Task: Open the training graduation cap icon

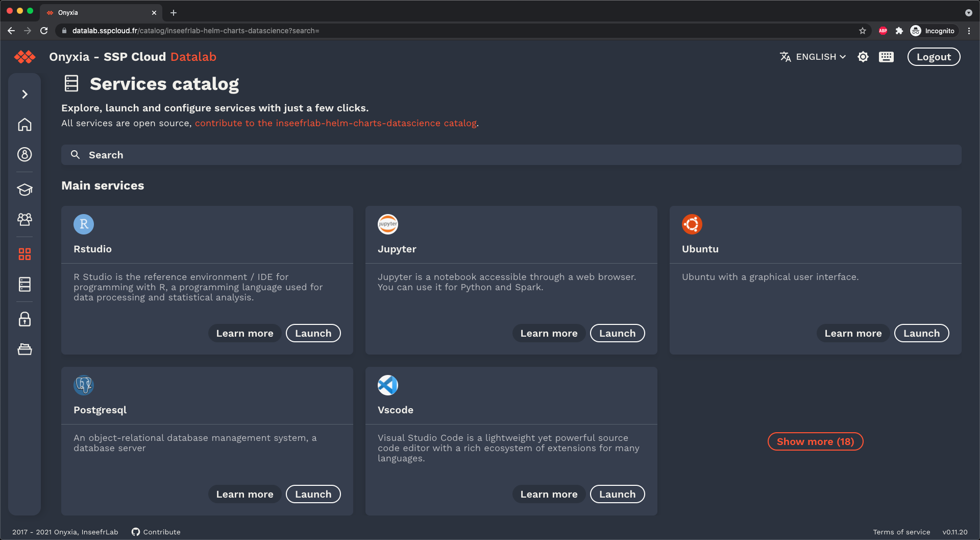Action: pos(24,190)
